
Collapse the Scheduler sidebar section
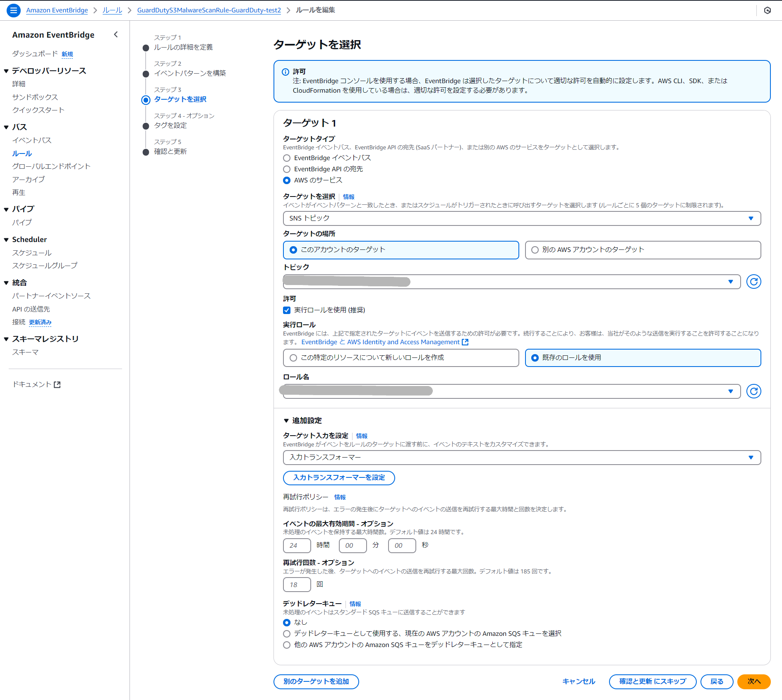(x=6, y=240)
